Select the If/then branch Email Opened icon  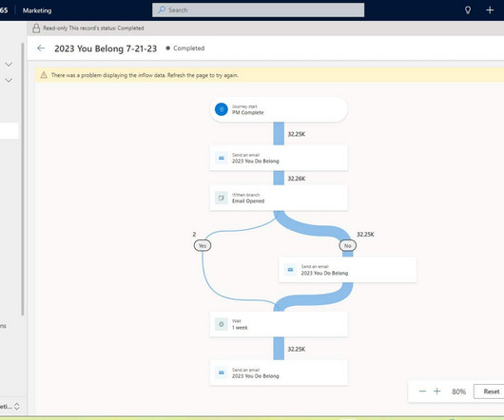[x=222, y=198]
